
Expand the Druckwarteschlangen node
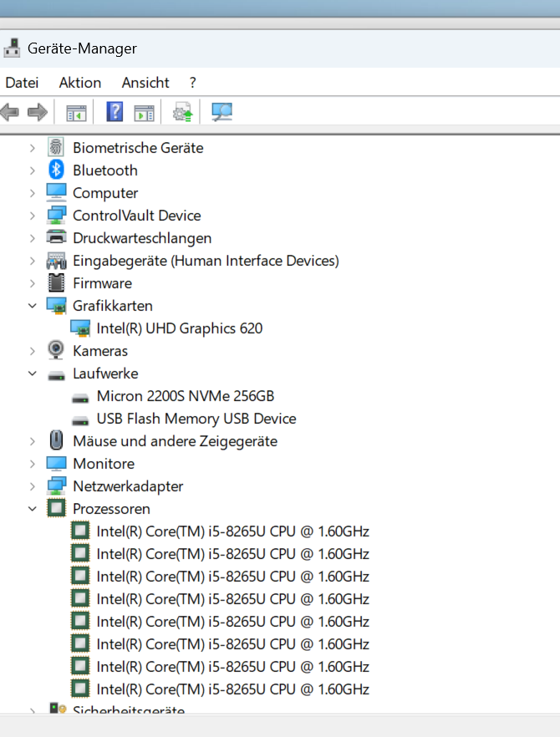click(32, 238)
